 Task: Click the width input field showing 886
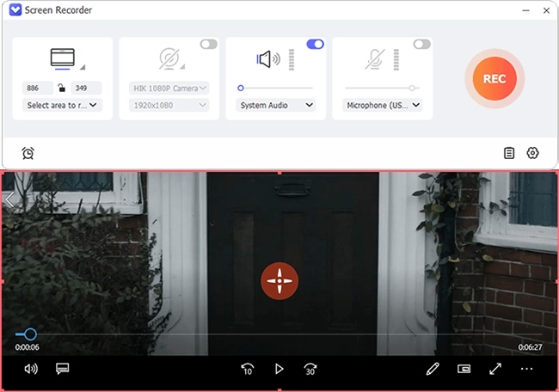pyautogui.click(x=38, y=88)
